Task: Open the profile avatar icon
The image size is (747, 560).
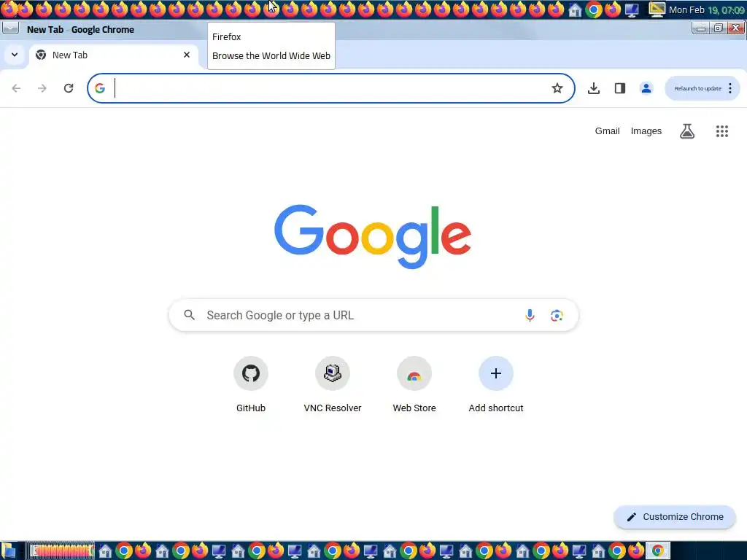Action: [646, 88]
